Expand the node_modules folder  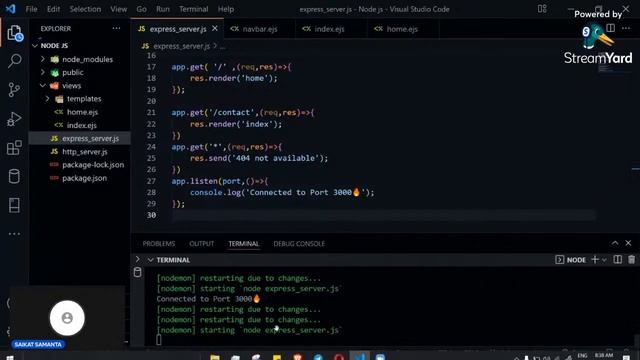[x=43, y=59]
